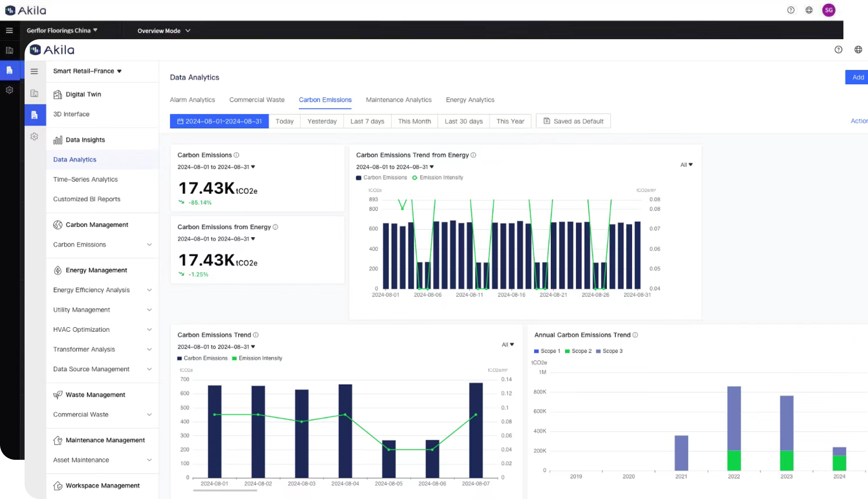The height and width of the screenshot is (499, 868).
Task: Open the All filter in Carbon Emissions Trend
Action: tap(507, 344)
